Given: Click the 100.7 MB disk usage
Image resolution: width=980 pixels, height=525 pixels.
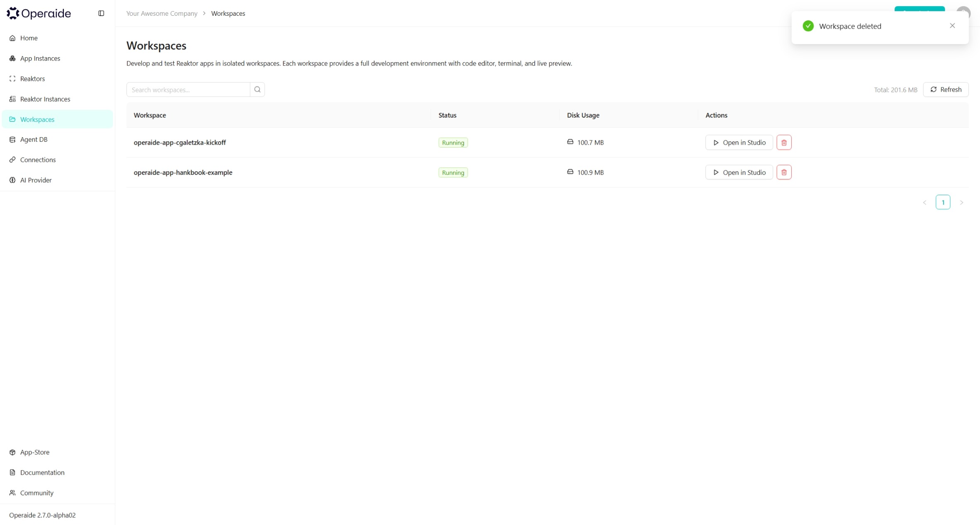Looking at the screenshot, I should pos(590,143).
